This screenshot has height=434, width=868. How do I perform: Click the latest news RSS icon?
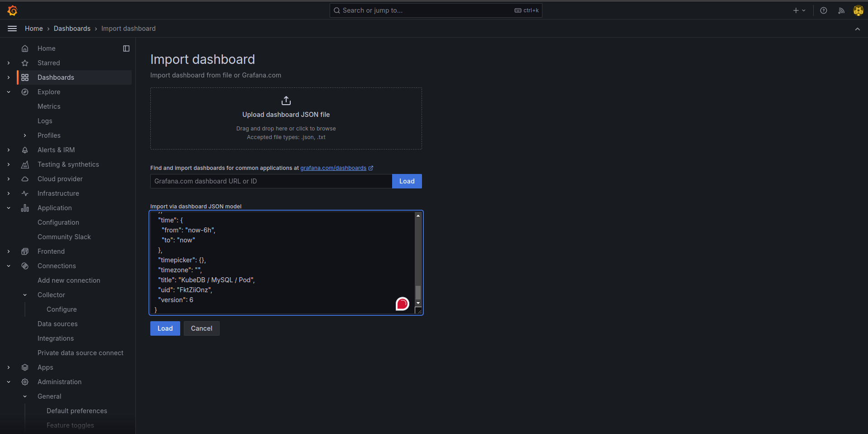[841, 10]
